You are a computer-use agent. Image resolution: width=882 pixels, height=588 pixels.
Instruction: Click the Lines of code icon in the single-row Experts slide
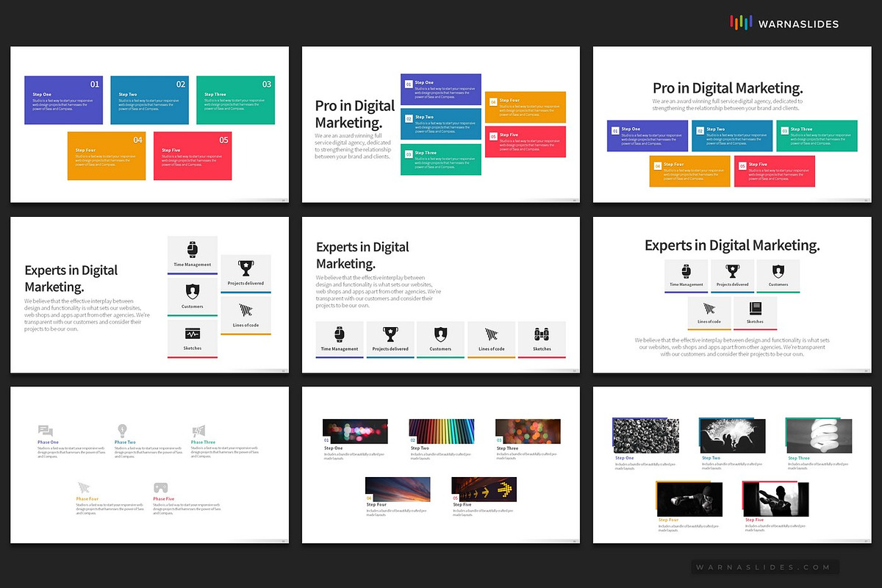click(x=491, y=334)
